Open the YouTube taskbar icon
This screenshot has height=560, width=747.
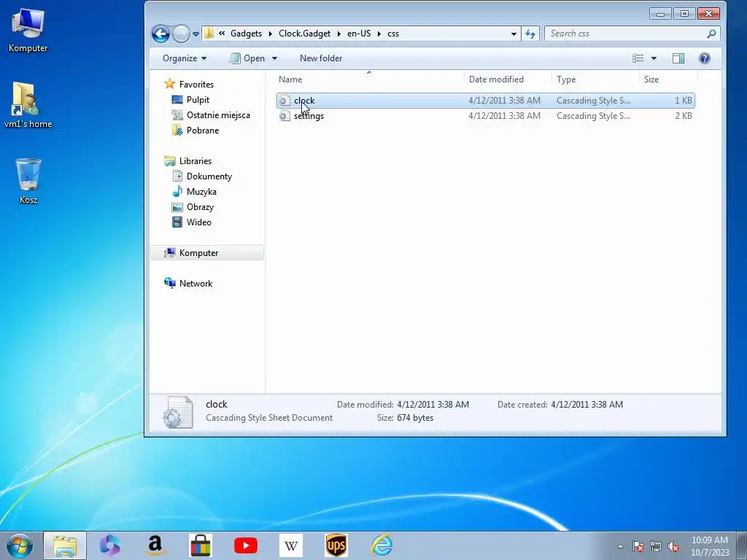pos(246,545)
